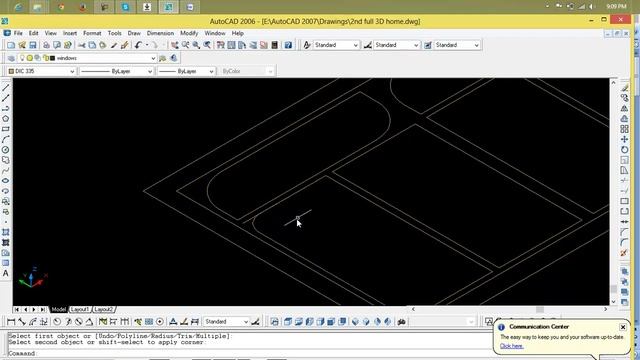Follow the Click here link in Communication Center
Image resolution: width=640 pixels, height=360 pixels.
[x=511, y=346]
